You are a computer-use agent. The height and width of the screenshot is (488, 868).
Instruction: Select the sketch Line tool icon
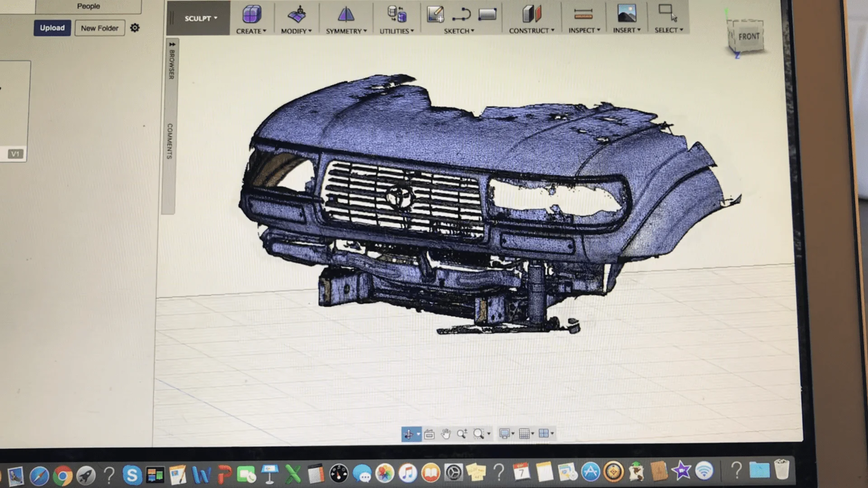point(461,14)
